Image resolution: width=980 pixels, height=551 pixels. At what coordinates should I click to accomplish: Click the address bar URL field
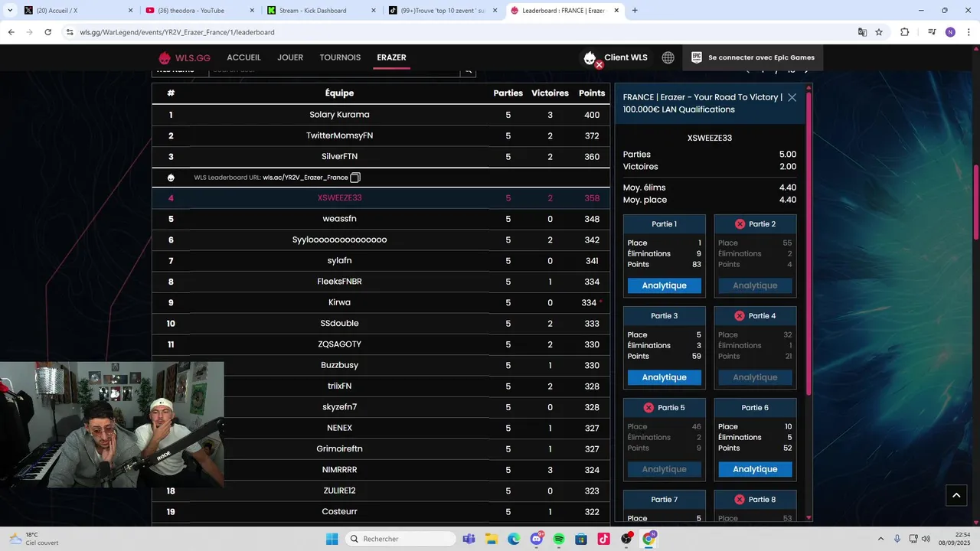459,32
